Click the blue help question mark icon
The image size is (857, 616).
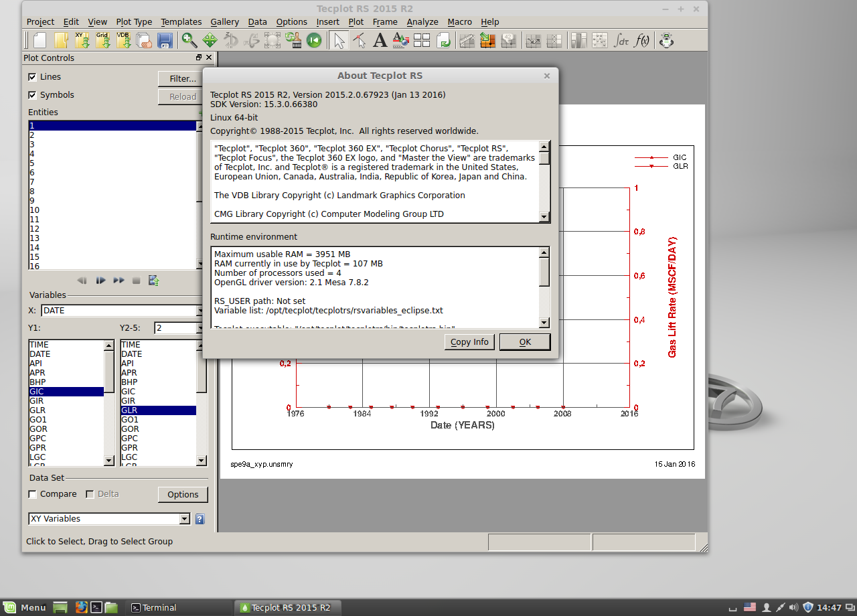(x=200, y=519)
